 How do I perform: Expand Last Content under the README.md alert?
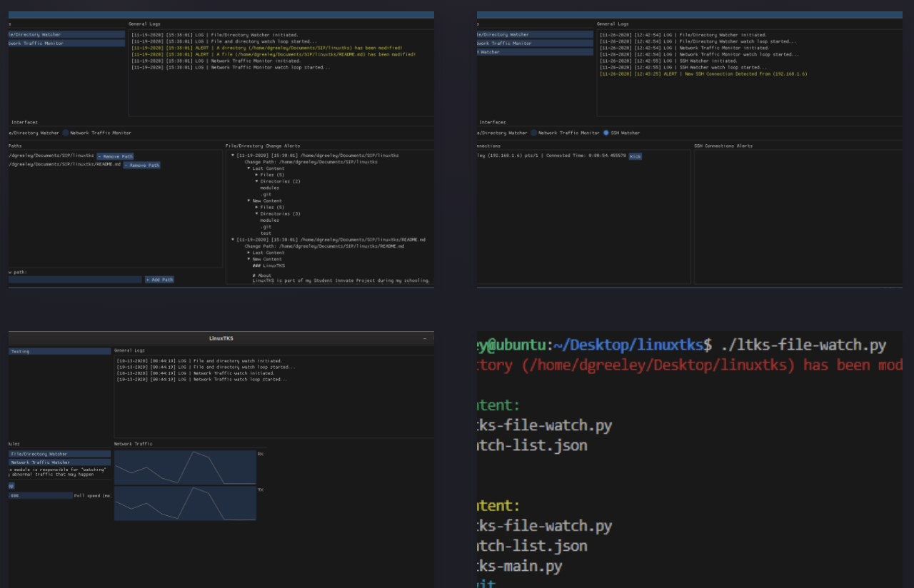point(249,253)
